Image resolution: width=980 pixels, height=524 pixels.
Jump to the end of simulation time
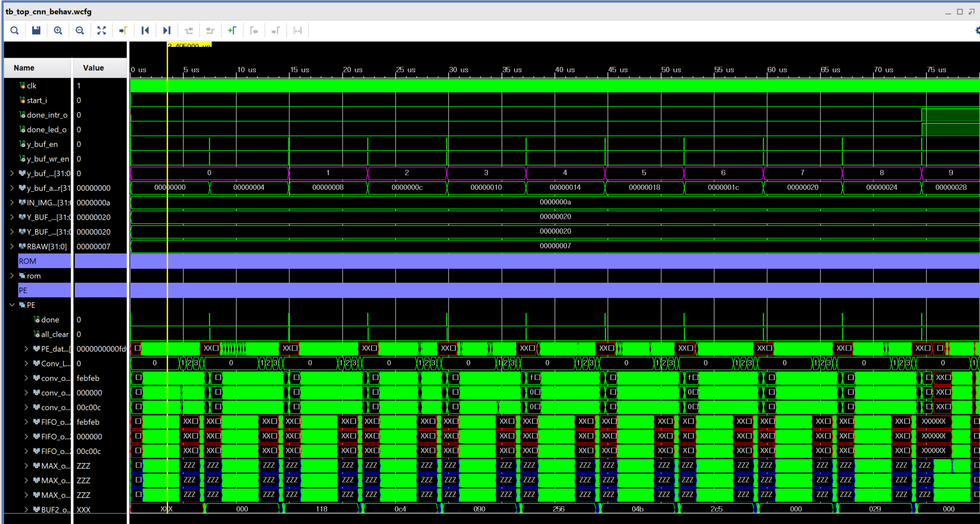pos(166,31)
